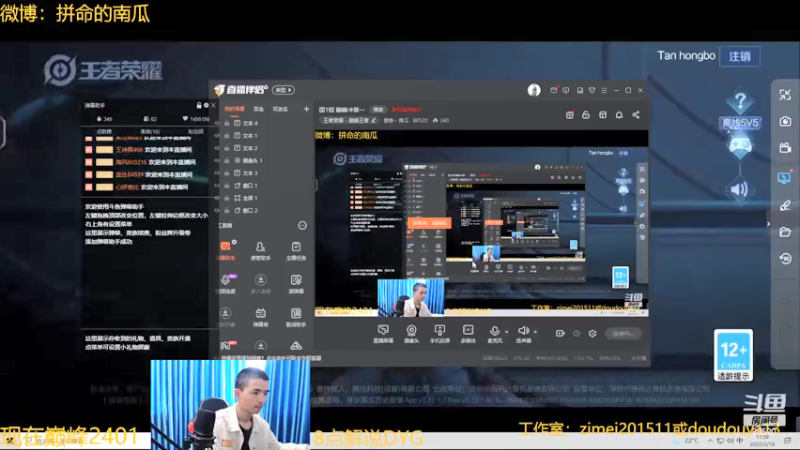Edit the 王者荣耀 category tag

coord(349,121)
